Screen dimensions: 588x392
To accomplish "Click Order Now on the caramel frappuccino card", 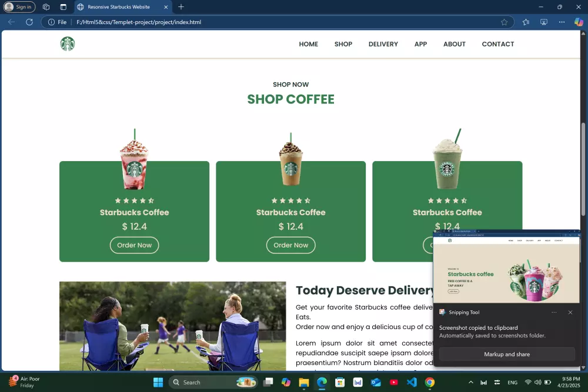I will 290,245.
